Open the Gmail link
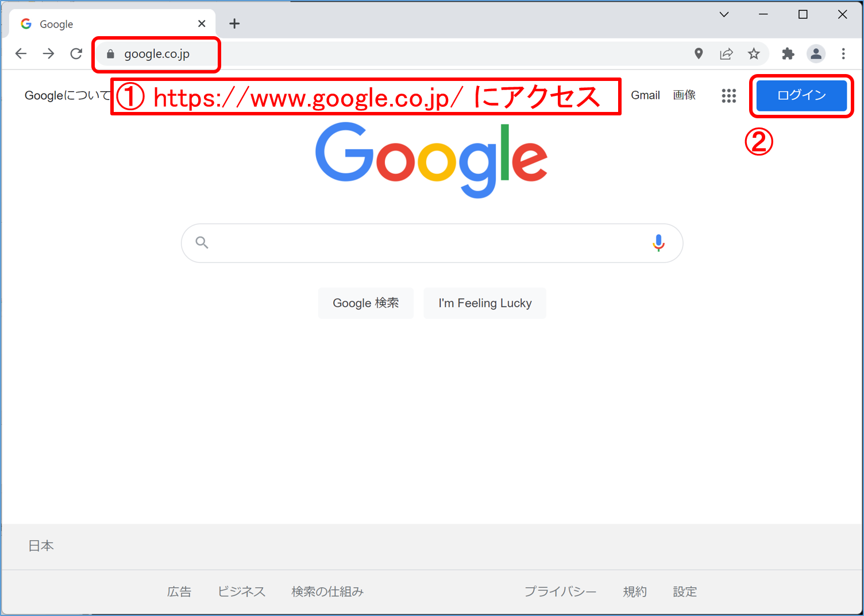The image size is (864, 616). (x=645, y=95)
